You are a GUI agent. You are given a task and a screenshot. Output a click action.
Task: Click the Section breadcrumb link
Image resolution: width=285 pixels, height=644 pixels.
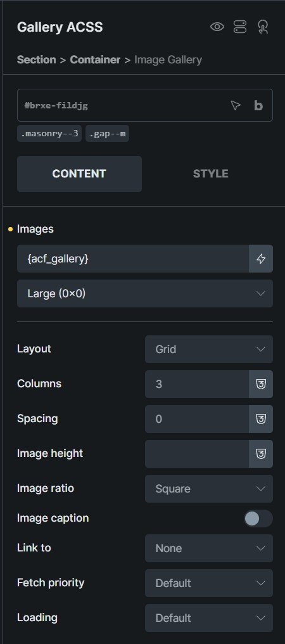pyautogui.click(x=37, y=60)
